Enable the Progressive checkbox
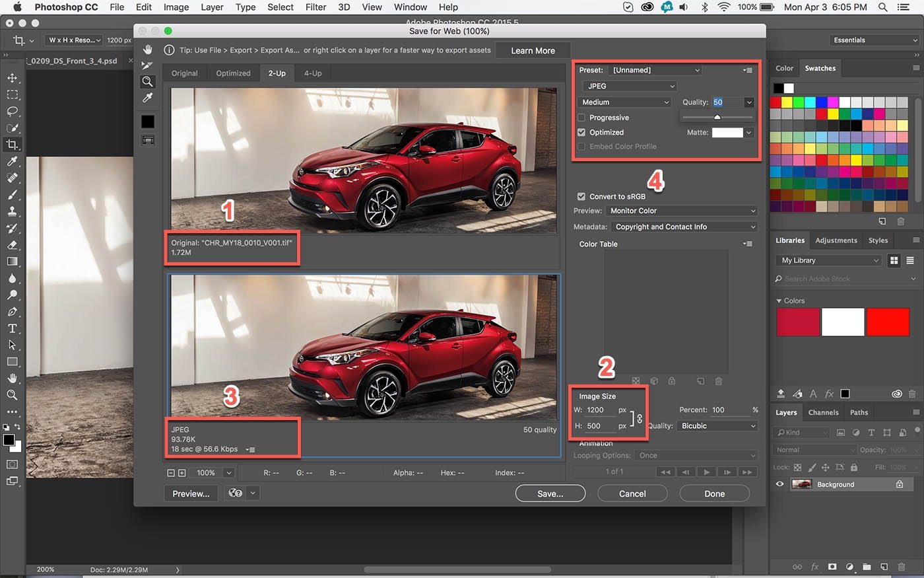The height and width of the screenshot is (578, 924). point(581,118)
